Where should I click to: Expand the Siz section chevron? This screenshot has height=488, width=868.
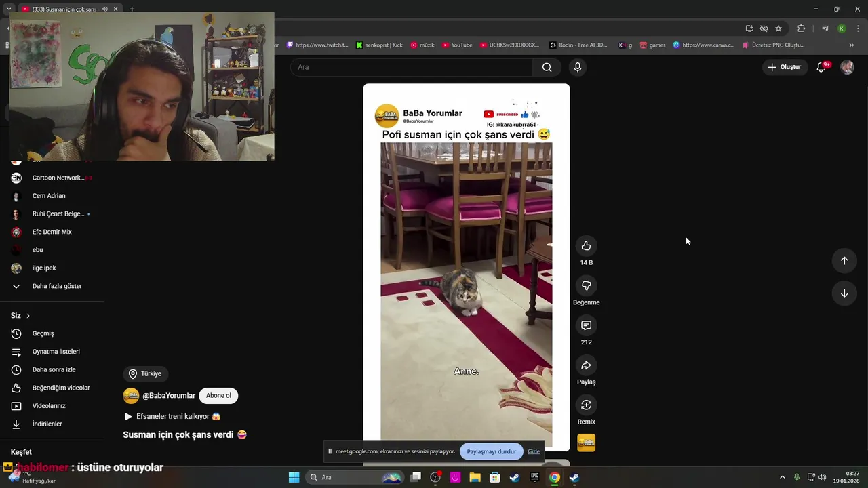(28, 316)
